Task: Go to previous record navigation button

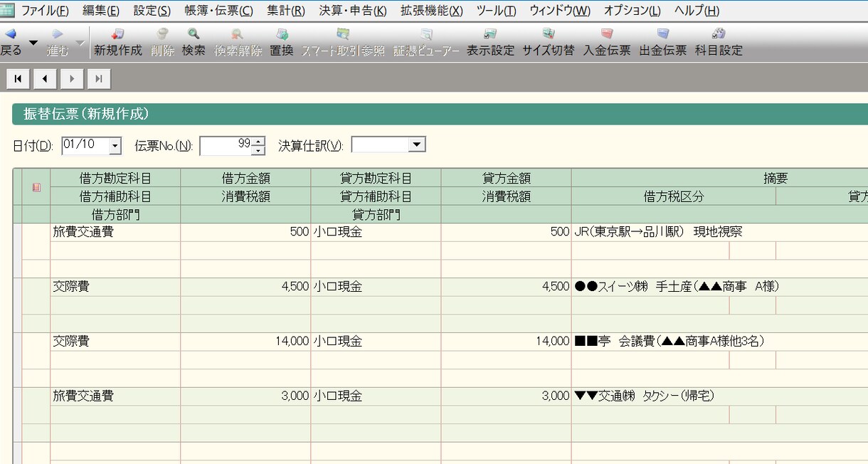Action: point(45,79)
